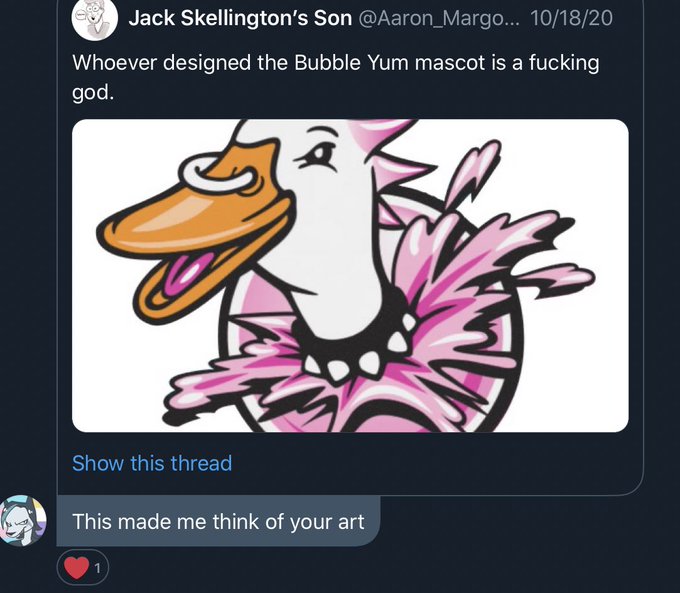Viewport: 680px width, 593px height.
Task: Select the message bubble This made me think of your art
Action: pos(218,521)
